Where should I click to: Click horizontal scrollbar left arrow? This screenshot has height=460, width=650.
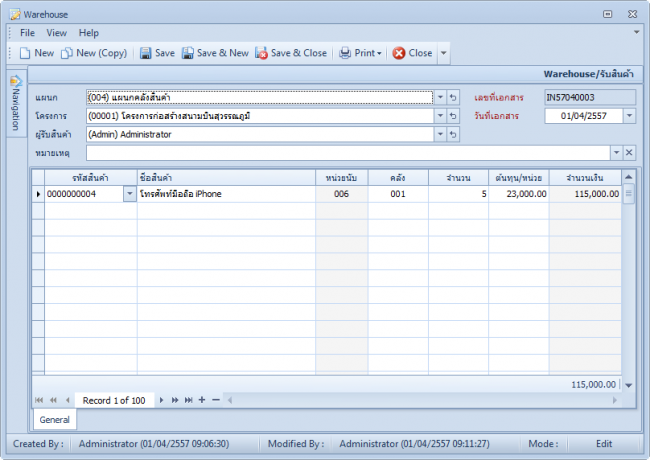(x=230, y=400)
